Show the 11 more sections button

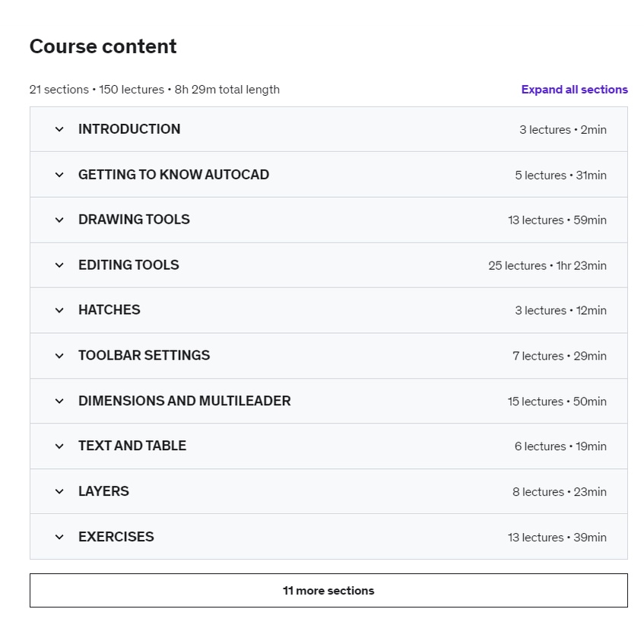point(328,590)
